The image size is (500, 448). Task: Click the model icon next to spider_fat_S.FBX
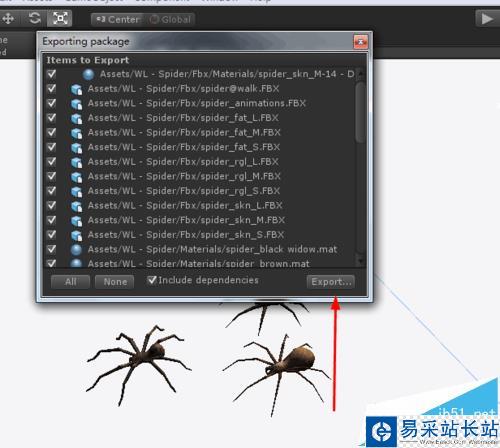pos(76,148)
